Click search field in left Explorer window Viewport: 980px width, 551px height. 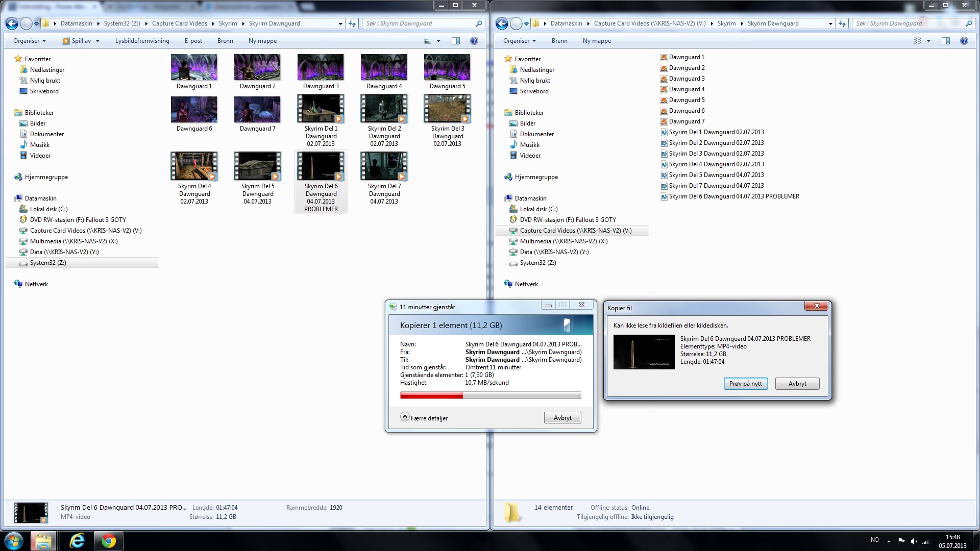click(424, 23)
